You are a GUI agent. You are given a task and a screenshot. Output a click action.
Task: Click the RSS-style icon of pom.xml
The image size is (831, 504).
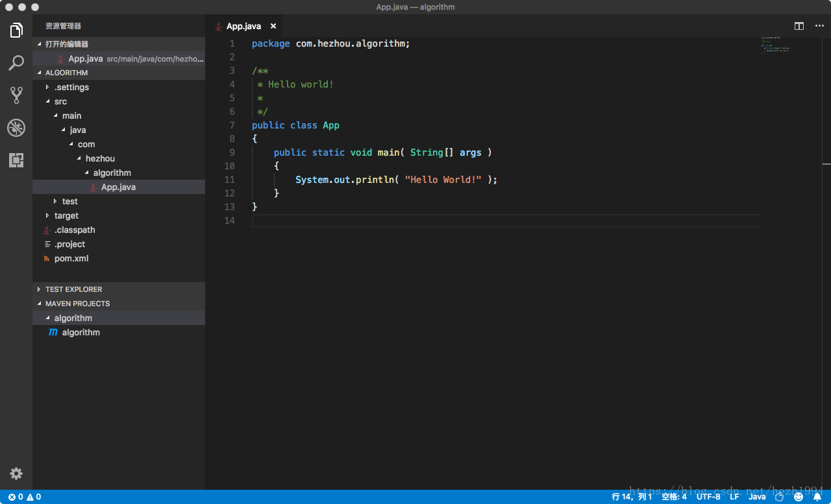pyautogui.click(x=47, y=258)
